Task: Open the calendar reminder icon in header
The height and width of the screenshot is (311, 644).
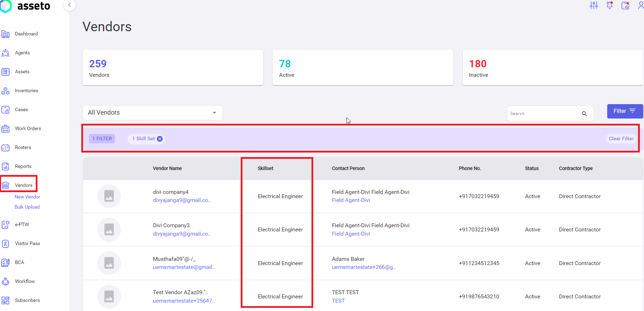Action: point(625,5)
